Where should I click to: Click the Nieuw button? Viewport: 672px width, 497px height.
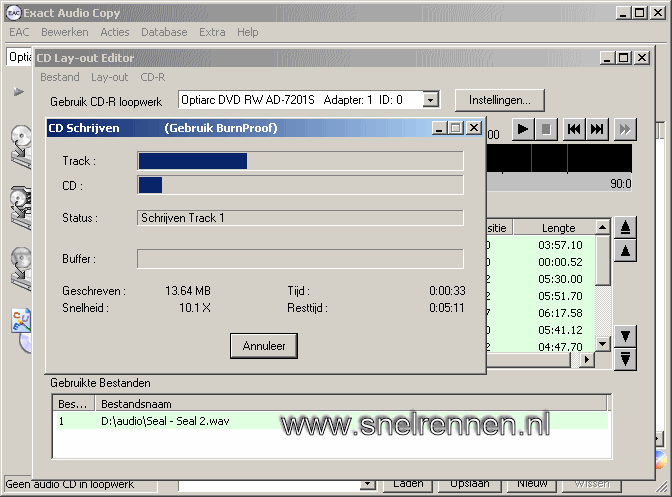[532, 484]
